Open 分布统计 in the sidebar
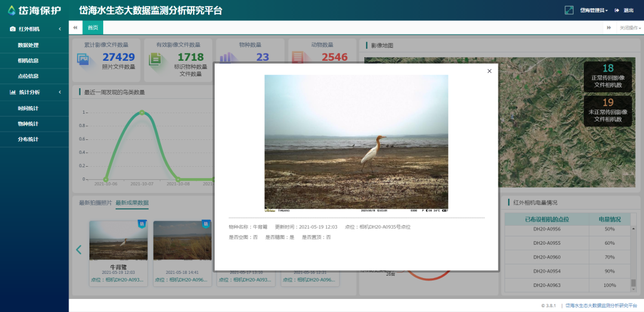 tap(29, 139)
